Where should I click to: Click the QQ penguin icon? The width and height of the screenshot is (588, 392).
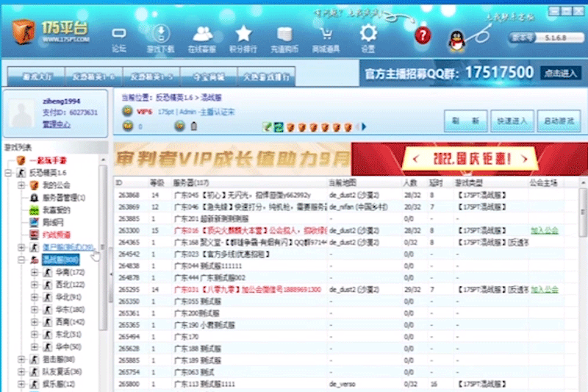[x=456, y=41]
